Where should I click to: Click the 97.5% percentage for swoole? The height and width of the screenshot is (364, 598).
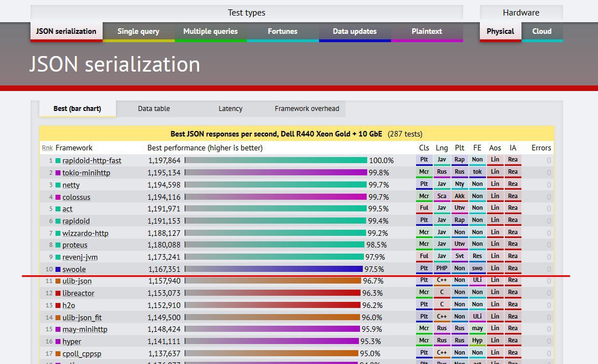point(374,269)
